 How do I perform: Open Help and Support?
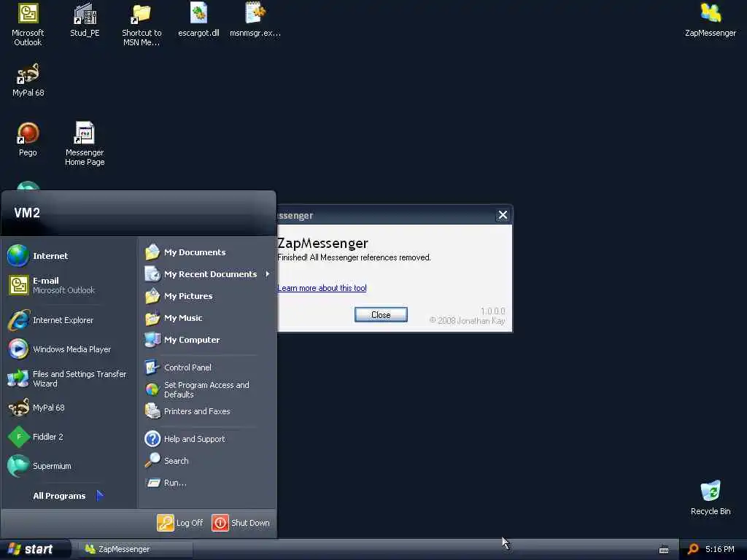[207, 439]
